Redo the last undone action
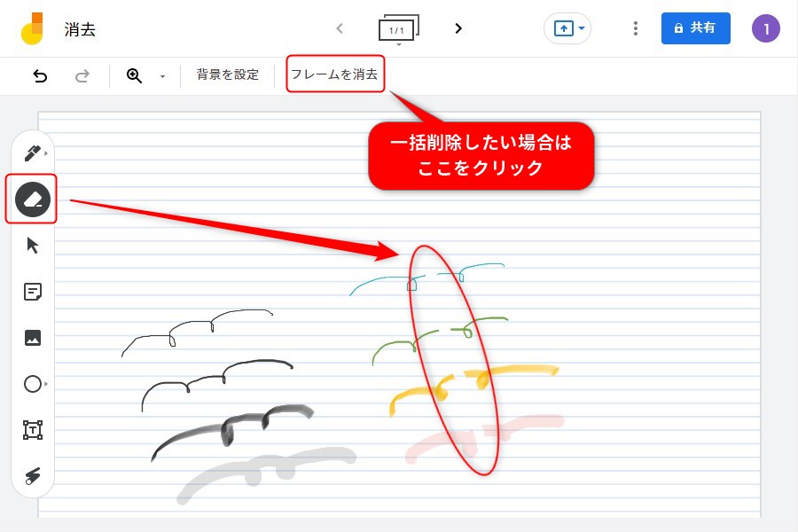798x532 pixels. click(x=82, y=76)
